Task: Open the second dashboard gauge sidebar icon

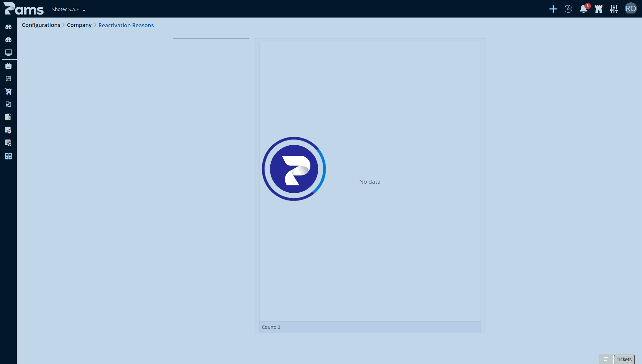Action: click(8, 40)
